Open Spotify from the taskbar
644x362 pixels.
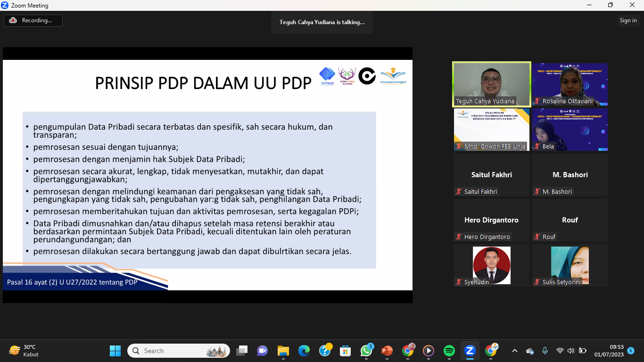pyautogui.click(x=449, y=351)
